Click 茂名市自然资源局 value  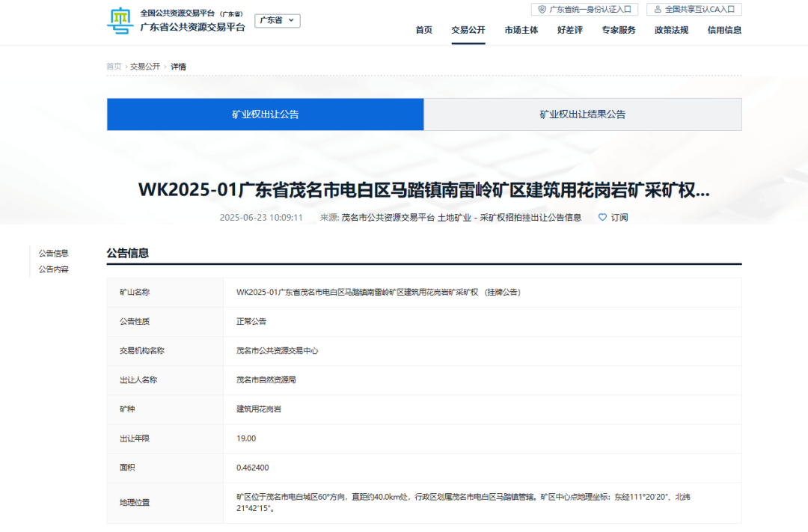(266, 380)
